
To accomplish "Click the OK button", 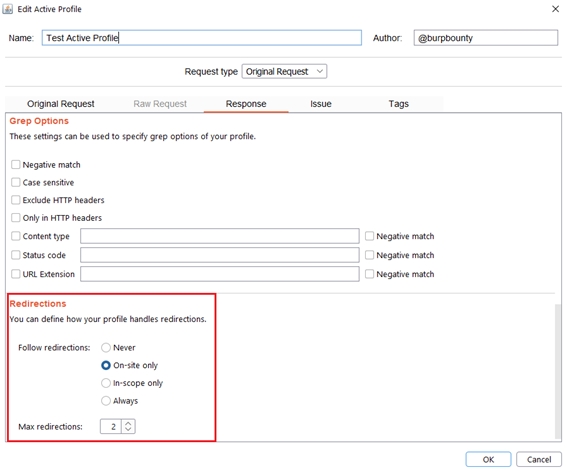I will pyautogui.click(x=488, y=460).
